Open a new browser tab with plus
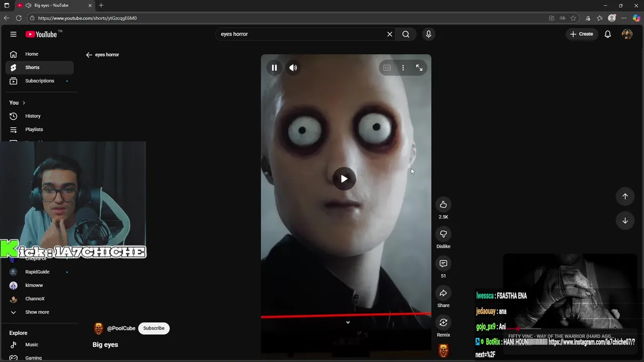Screen dimensions: 644x362 [101, 6]
